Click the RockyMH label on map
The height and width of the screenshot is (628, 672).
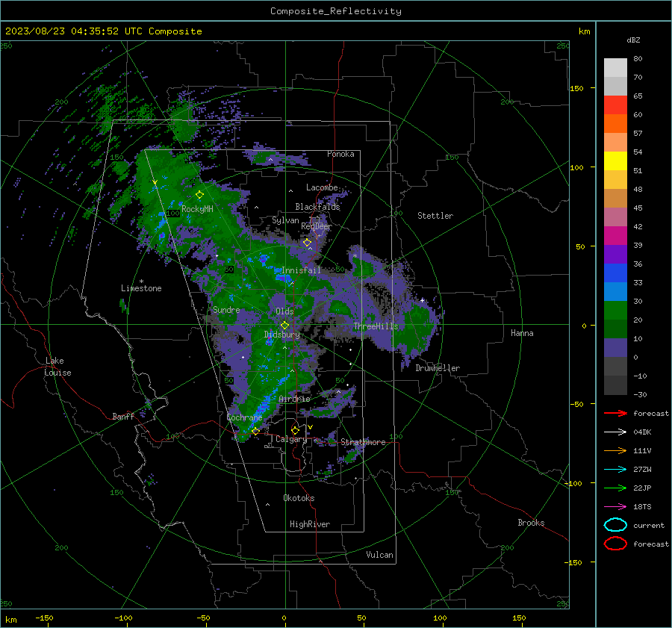[x=197, y=209]
